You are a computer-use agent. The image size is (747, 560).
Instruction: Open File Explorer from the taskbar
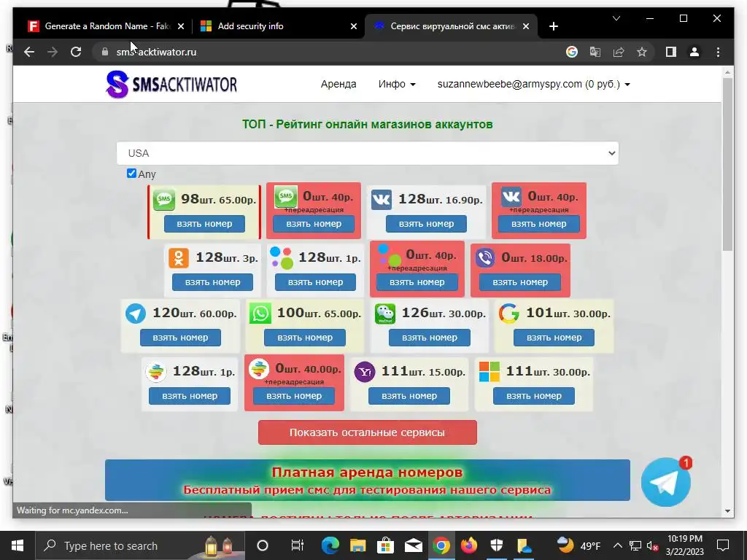tap(357, 545)
